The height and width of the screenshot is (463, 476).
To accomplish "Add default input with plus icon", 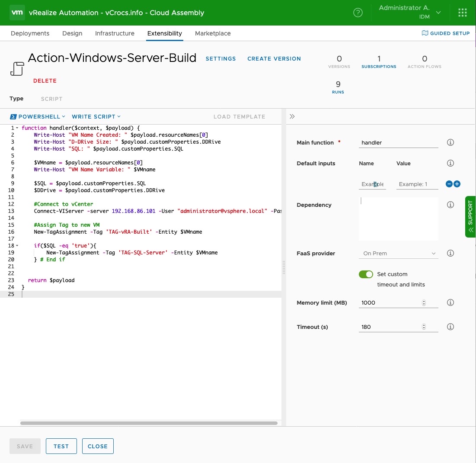I will pos(457,184).
